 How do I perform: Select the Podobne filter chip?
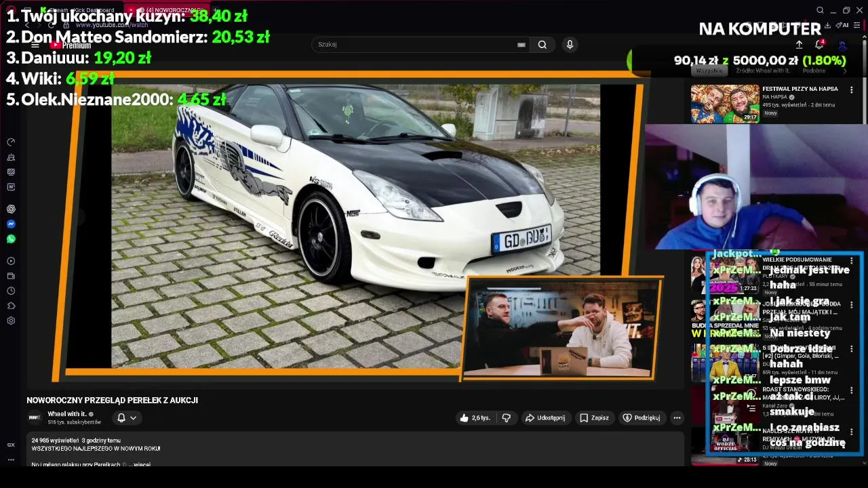click(814, 70)
